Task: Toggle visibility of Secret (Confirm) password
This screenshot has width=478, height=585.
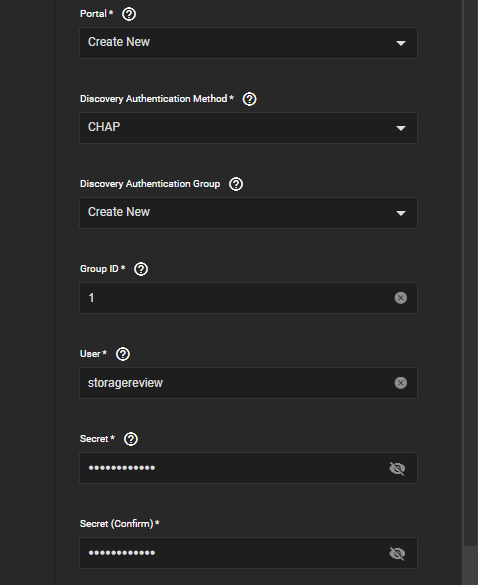Action: (397, 554)
